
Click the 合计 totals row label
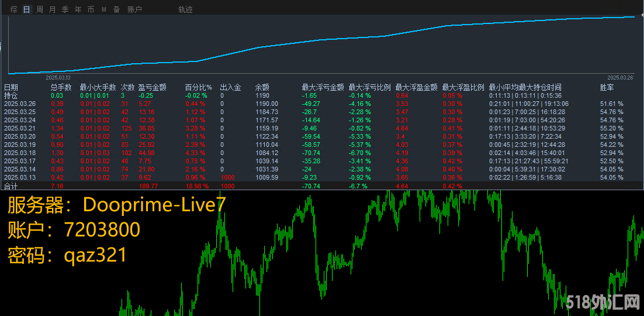[x=11, y=186]
